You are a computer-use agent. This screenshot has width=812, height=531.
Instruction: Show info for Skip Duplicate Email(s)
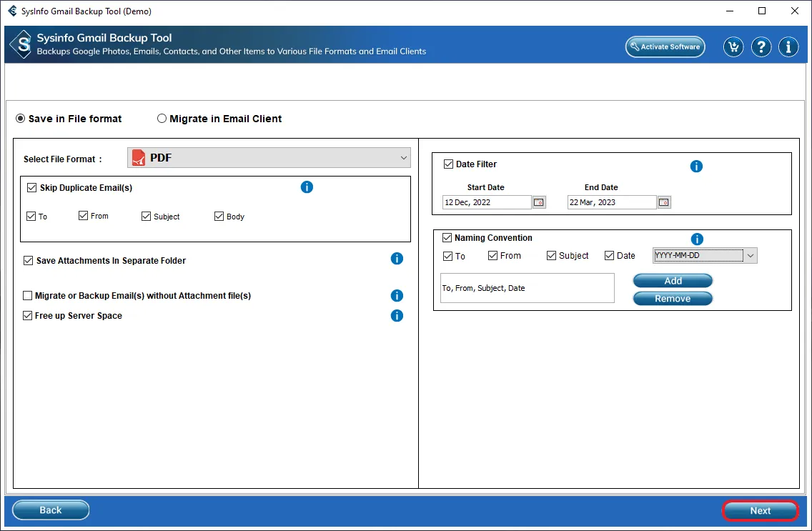pyautogui.click(x=307, y=187)
